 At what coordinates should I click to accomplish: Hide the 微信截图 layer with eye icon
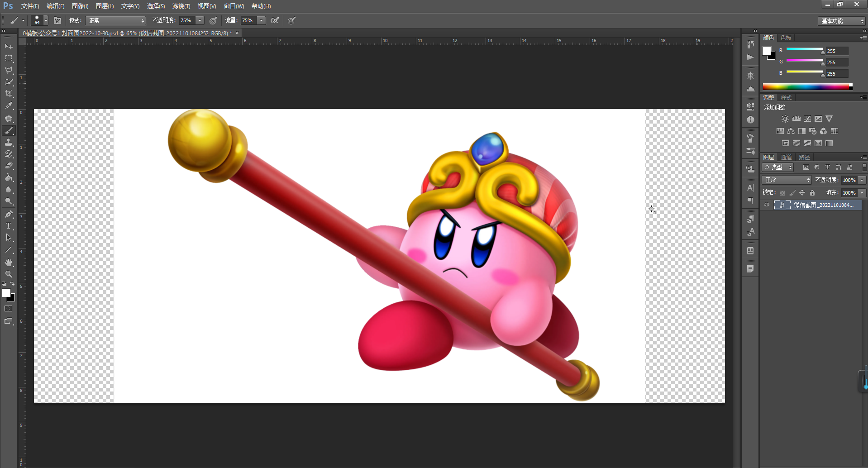(x=767, y=205)
